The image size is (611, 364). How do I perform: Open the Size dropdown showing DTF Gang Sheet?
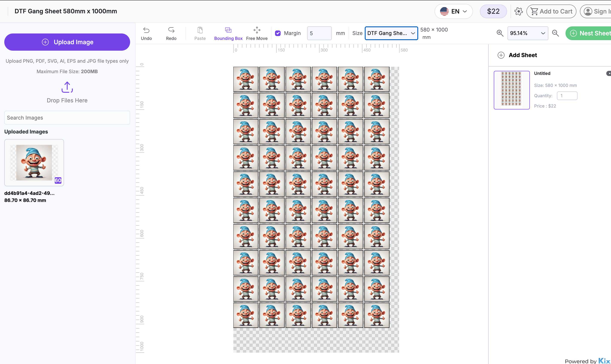[391, 33]
